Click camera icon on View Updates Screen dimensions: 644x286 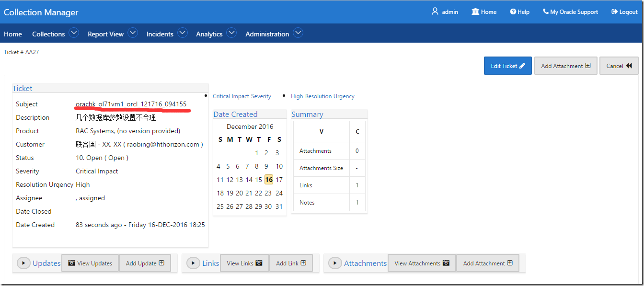pyautogui.click(x=72, y=263)
